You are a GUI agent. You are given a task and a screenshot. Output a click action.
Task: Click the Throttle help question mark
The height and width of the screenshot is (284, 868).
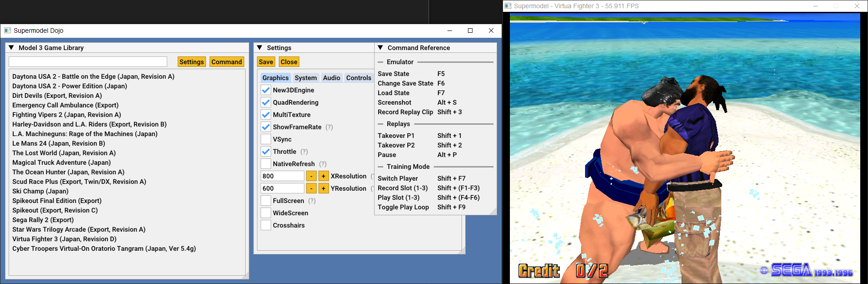[304, 152]
